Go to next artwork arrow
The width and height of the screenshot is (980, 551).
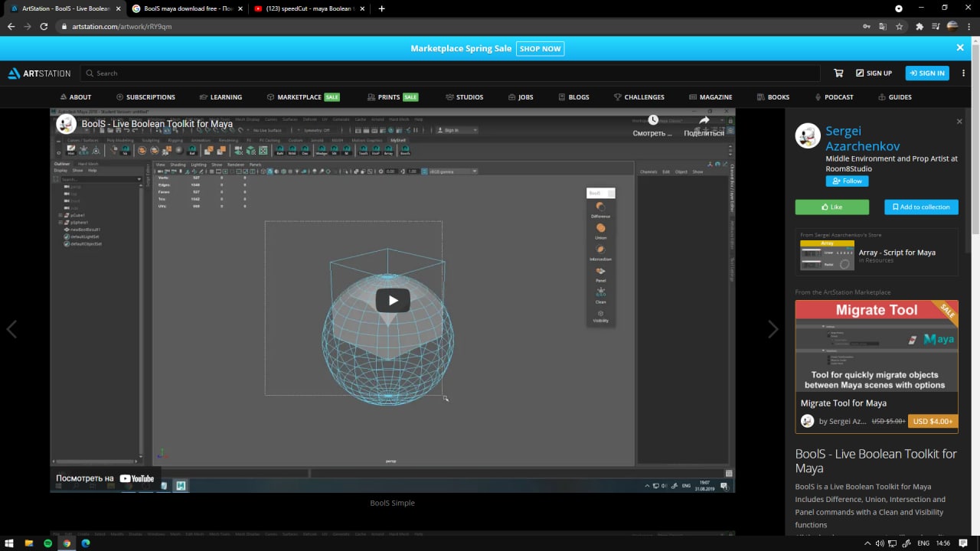pos(773,329)
